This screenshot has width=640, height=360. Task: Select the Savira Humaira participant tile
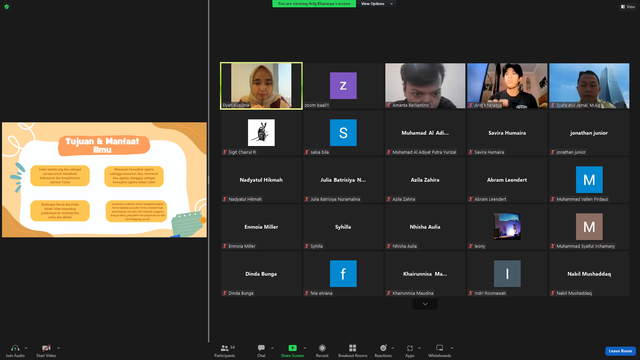click(507, 133)
